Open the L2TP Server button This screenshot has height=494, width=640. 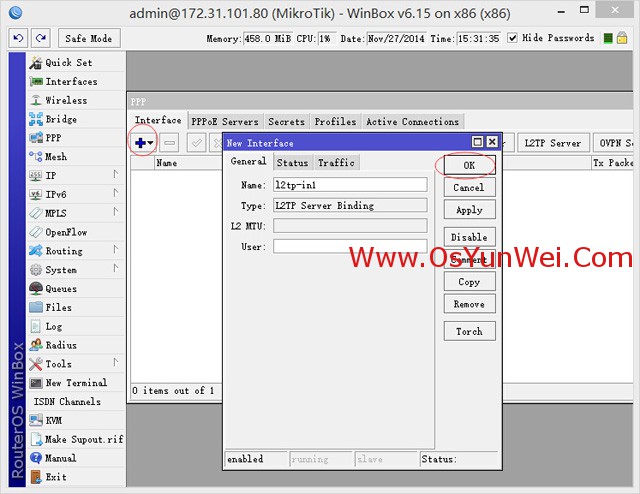pos(553,143)
